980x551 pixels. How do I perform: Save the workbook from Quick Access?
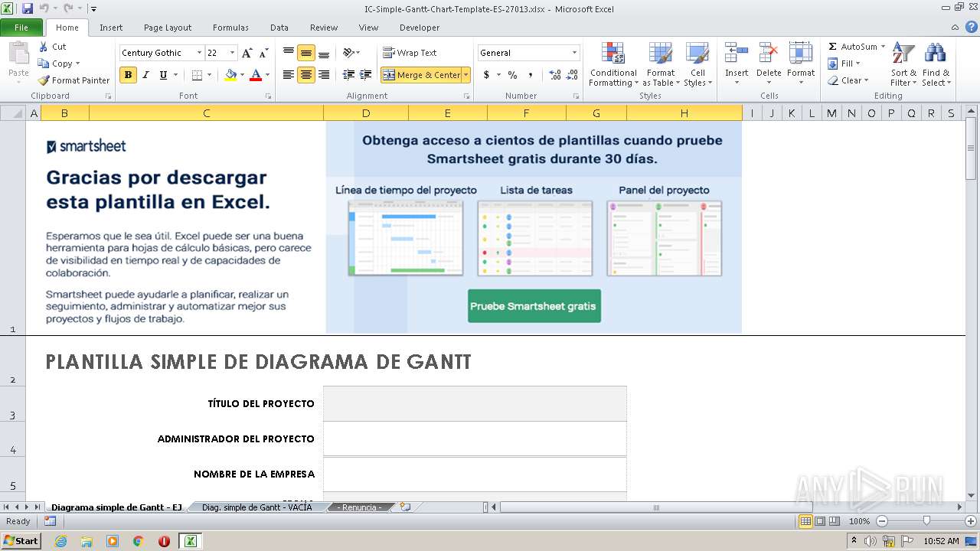(28, 8)
